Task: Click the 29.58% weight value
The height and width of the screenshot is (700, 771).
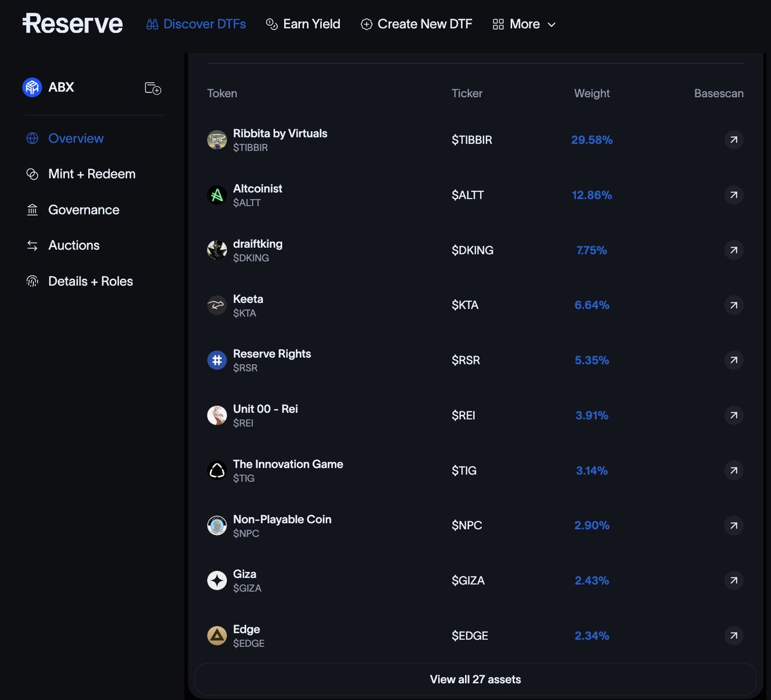Action: pyautogui.click(x=592, y=139)
